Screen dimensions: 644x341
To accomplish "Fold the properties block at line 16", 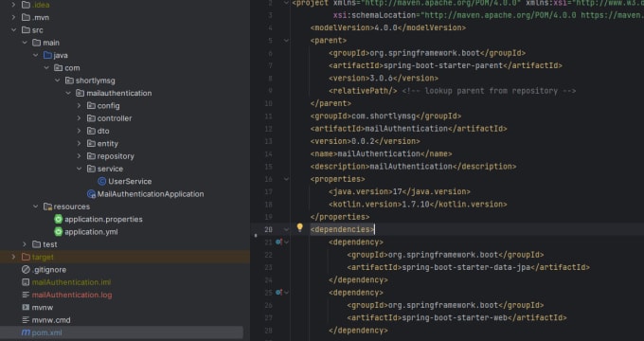I will point(286,179).
